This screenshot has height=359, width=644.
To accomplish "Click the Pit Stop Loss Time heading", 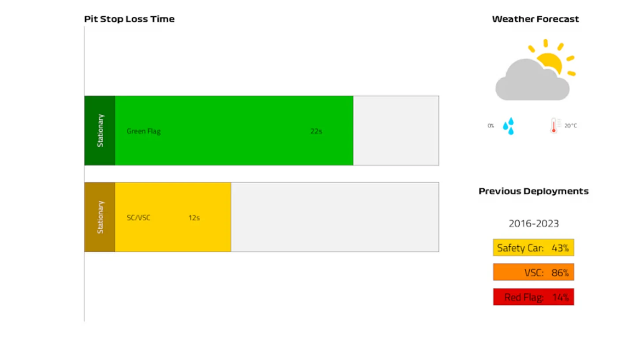I will 129,19.
